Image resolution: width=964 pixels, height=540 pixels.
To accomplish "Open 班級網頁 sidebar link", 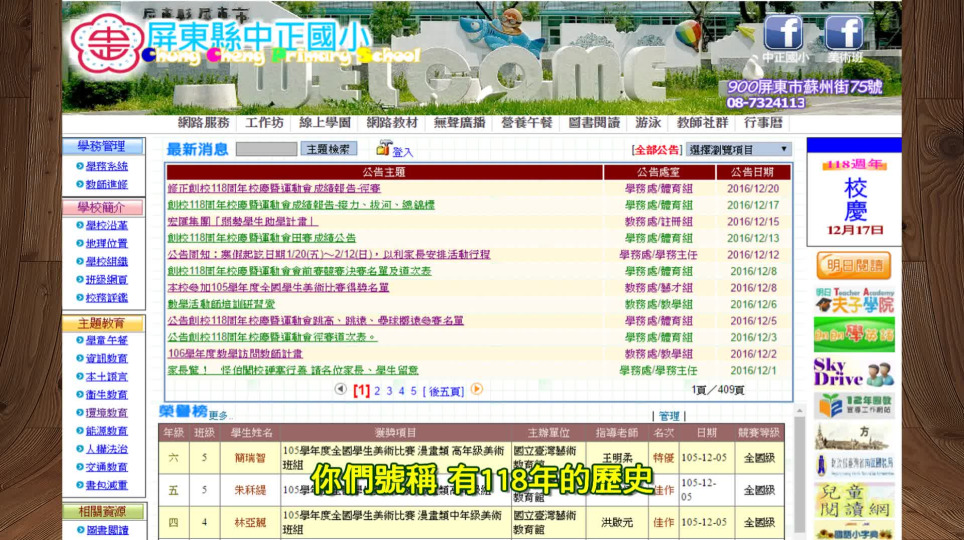I will (x=106, y=280).
